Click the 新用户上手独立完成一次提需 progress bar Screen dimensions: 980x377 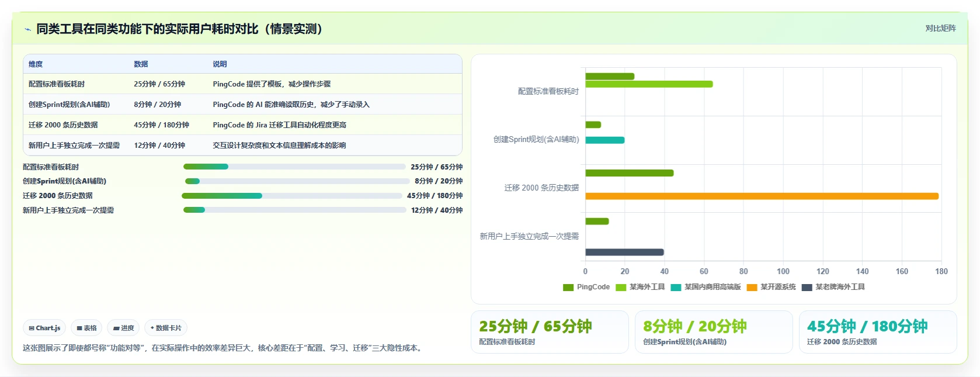click(x=295, y=210)
